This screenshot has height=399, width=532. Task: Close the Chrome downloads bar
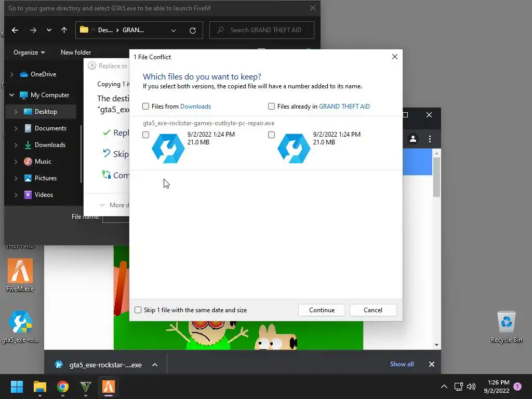pos(432,364)
